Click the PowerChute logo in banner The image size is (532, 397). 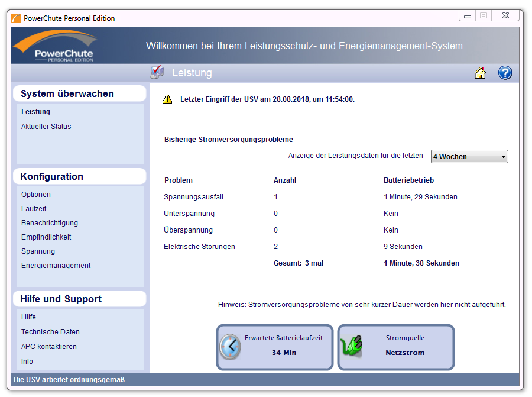pyautogui.click(x=56, y=46)
